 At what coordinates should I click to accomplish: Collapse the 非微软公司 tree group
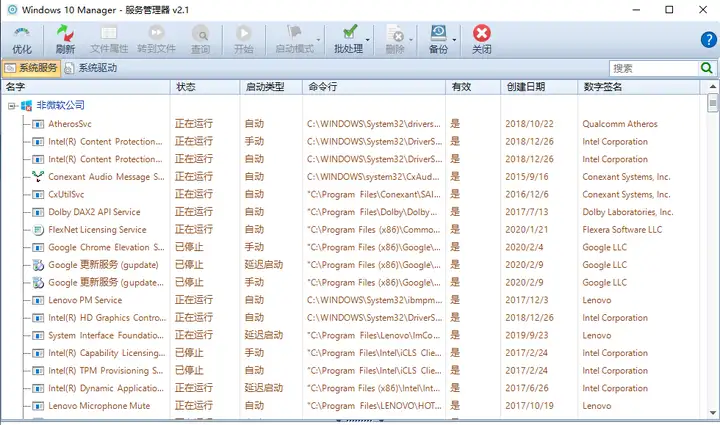tap(11, 106)
